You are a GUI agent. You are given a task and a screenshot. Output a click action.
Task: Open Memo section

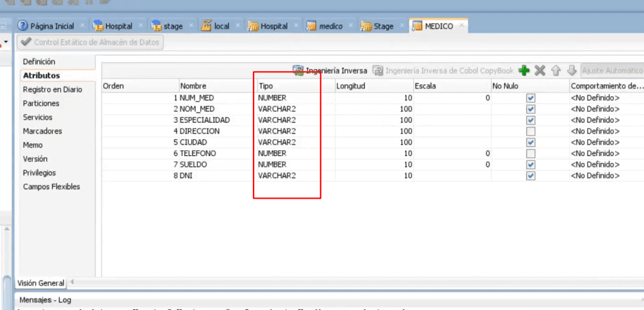tap(33, 145)
